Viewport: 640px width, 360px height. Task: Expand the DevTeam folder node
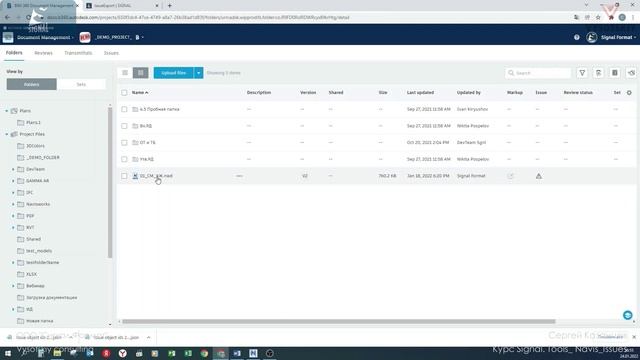[x=13, y=169]
